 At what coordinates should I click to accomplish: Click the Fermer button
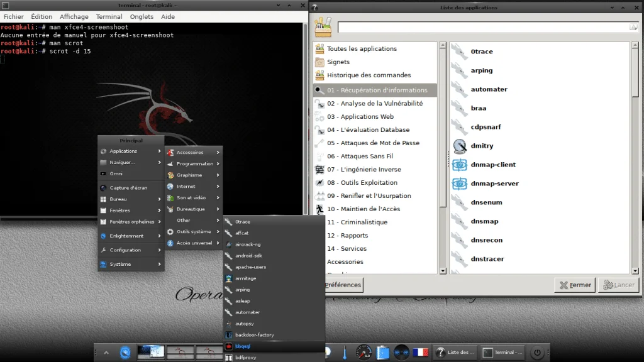575,285
